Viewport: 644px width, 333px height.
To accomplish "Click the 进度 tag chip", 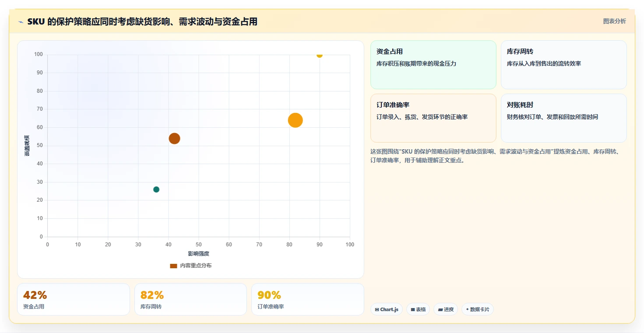I will click(446, 309).
